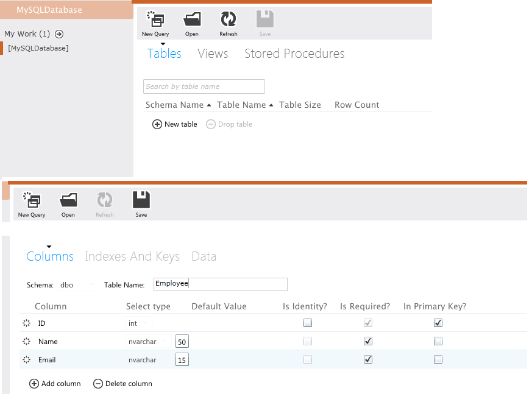This screenshot has height=394, width=532.
Task: Click the My Work arrow icon
Action: pyautogui.click(x=59, y=34)
